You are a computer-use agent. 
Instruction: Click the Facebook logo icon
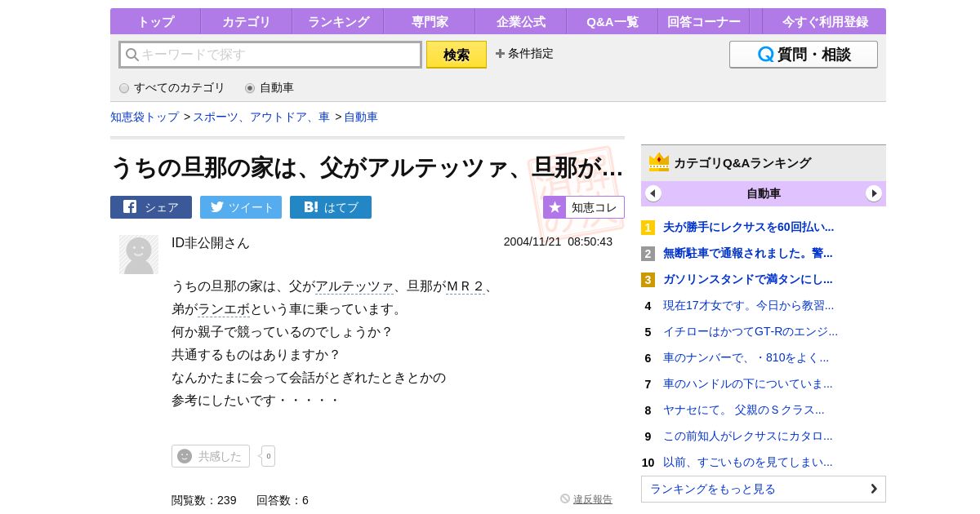point(130,206)
